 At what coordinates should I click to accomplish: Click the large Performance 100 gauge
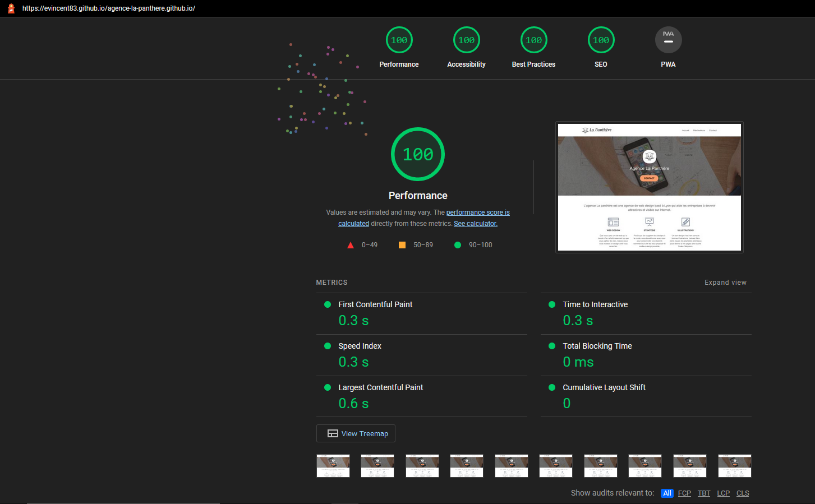click(417, 154)
